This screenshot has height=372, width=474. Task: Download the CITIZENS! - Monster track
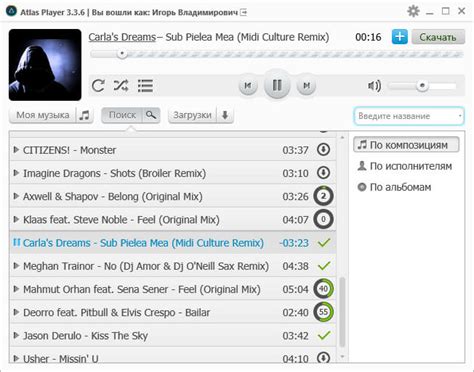click(x=323, y=150)
